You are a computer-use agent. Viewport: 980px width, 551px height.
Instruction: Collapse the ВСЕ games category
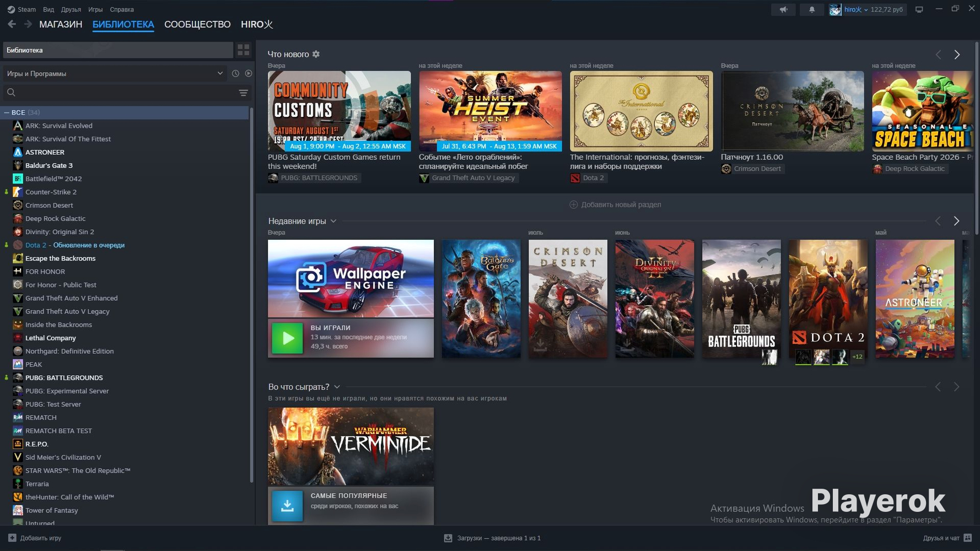tap(7, 112)
